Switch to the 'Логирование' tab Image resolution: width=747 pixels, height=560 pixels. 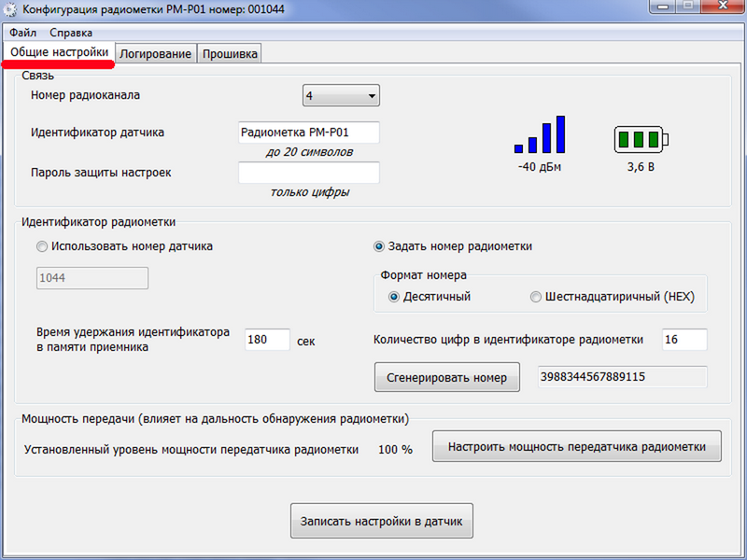155,54
